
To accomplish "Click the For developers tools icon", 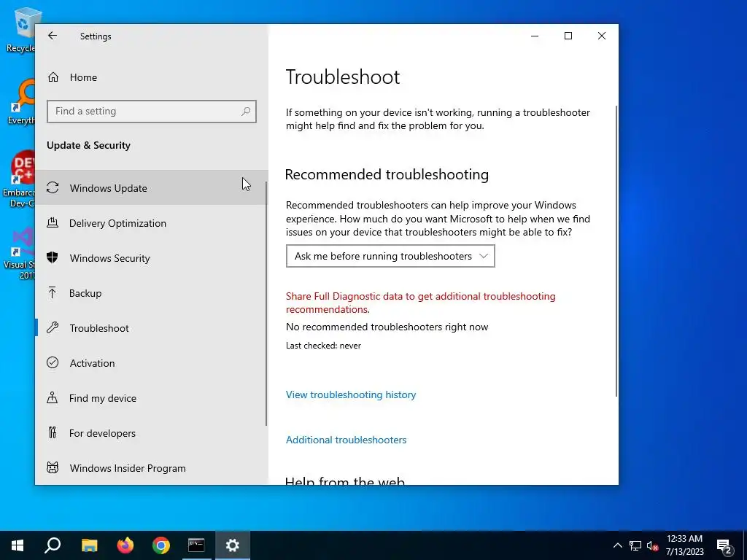I will [53, 432].
